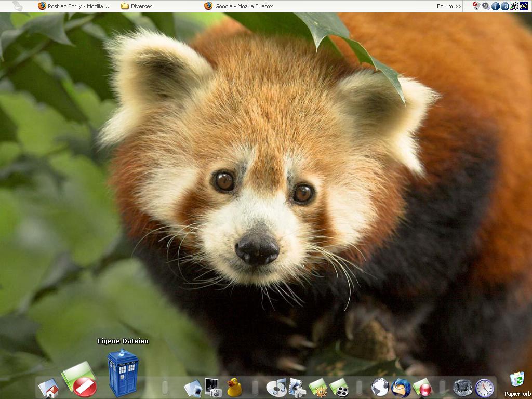This screenshot has height=399, width=532.
Task: Click the speaker volume tray icon
Action: [486, 6]
